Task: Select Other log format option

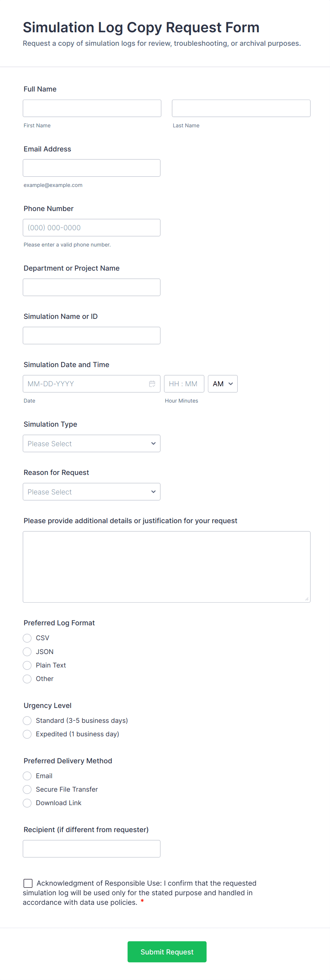Action: (27, 679)
